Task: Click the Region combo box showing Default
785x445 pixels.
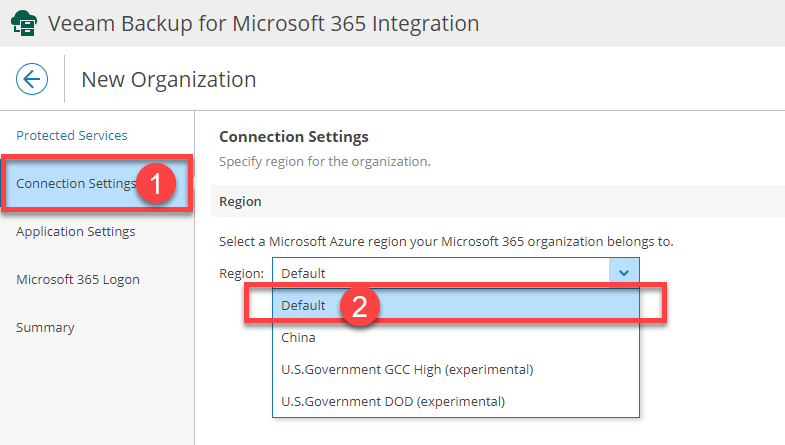Action: [440, 272]
